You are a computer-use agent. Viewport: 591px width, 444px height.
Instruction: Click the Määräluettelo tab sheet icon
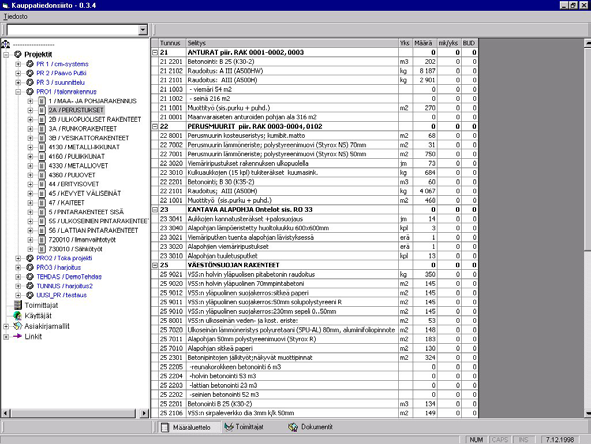(165, 427)
